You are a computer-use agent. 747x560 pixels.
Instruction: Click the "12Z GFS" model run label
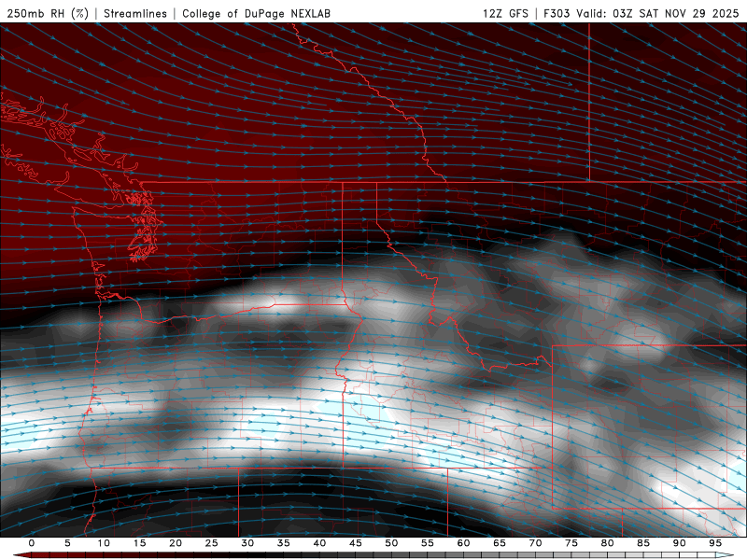point(505,13)
